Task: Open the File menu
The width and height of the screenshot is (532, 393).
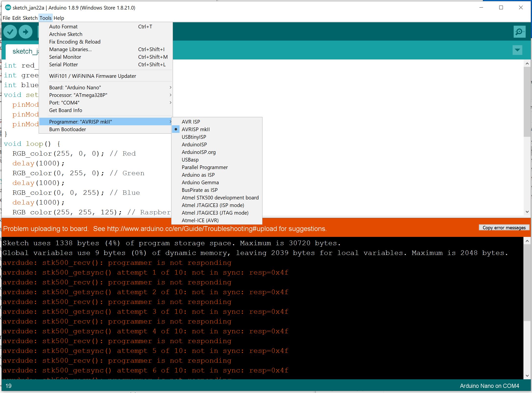Action: (6, 18)
